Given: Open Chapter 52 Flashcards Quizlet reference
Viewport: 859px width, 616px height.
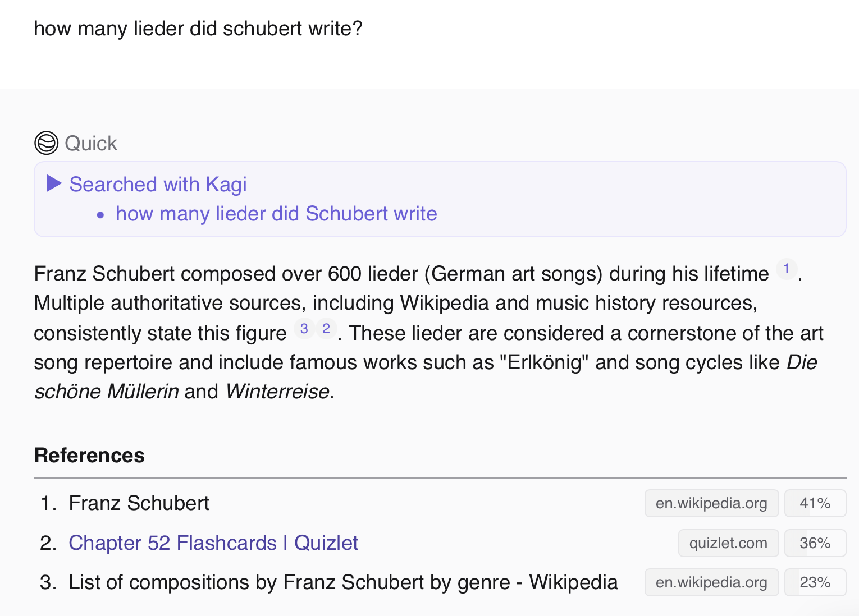Looking at the screenshot, I should coord(213,543).
